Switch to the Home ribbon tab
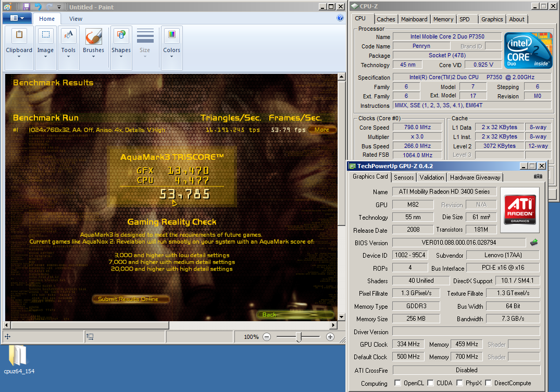The image size is (560, 392). click(x=47, y=19)
